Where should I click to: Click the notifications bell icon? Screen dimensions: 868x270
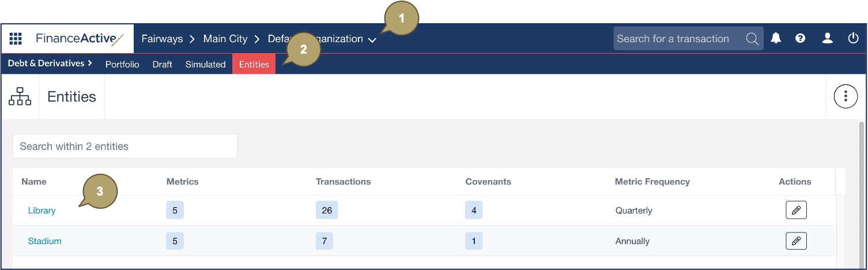pyautogui.click(x=776, y=39)
